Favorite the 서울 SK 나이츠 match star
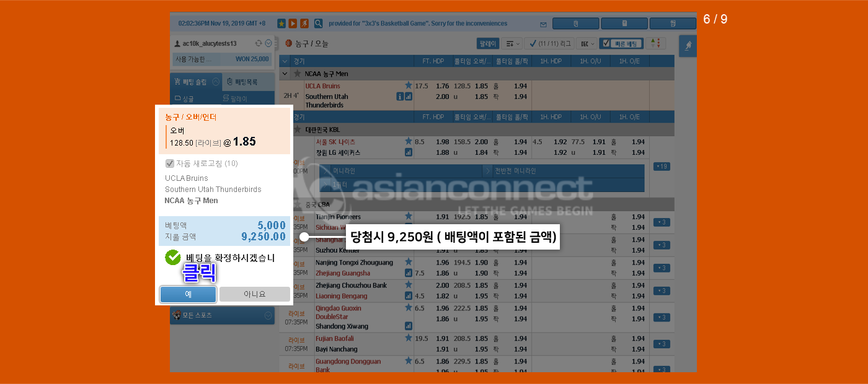Screen dimensions: 868x384 (x=409, y=141)
